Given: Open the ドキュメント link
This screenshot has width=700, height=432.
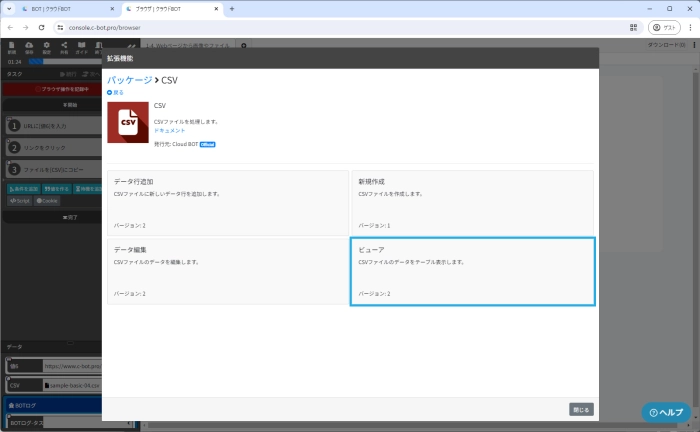Looking at the screenshot, I should 169,130.
